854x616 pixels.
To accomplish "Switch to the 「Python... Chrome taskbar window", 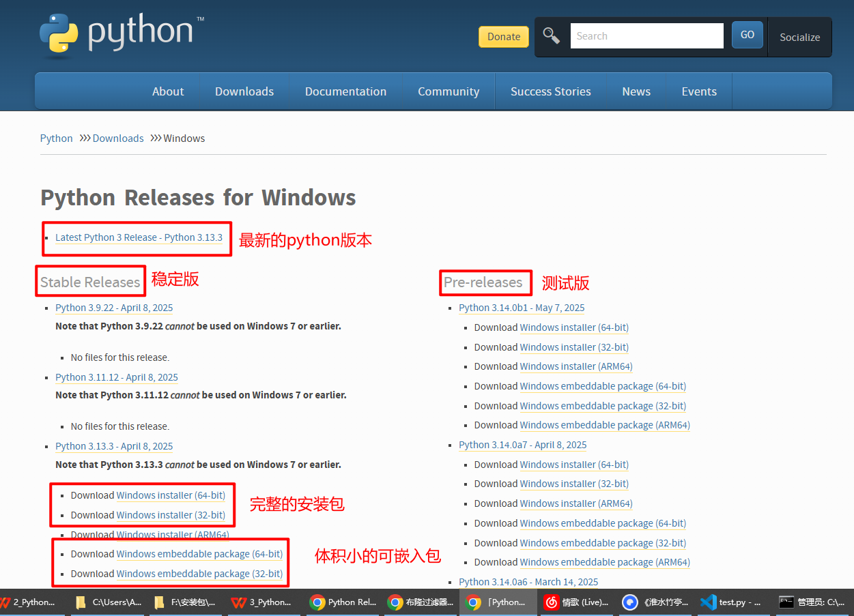I will point(498,602).
